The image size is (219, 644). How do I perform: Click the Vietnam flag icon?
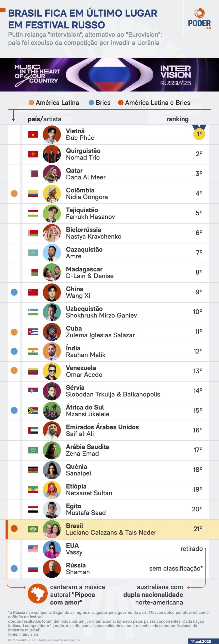point(33,134)
